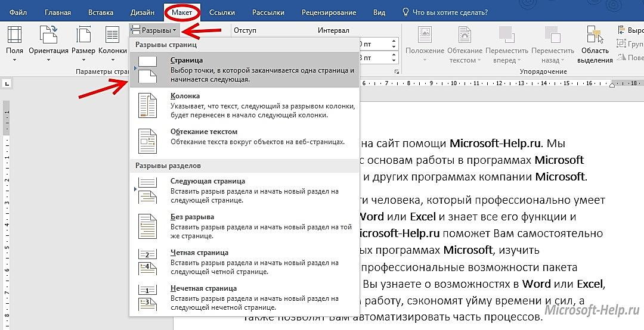This screenshot has width=644, height=330.
Task: Expand the Поля dropdown arrow
Action: [x=14, y=60]
